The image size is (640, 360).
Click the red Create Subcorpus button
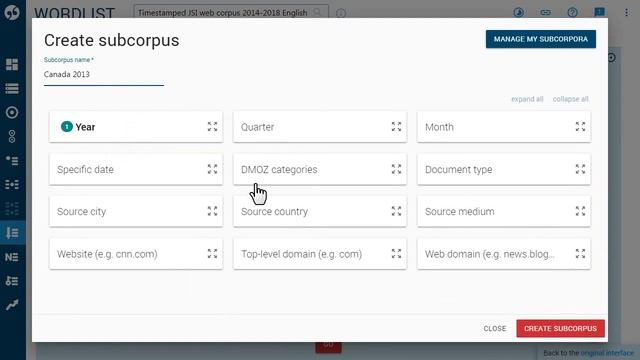(x=560, y=329)
